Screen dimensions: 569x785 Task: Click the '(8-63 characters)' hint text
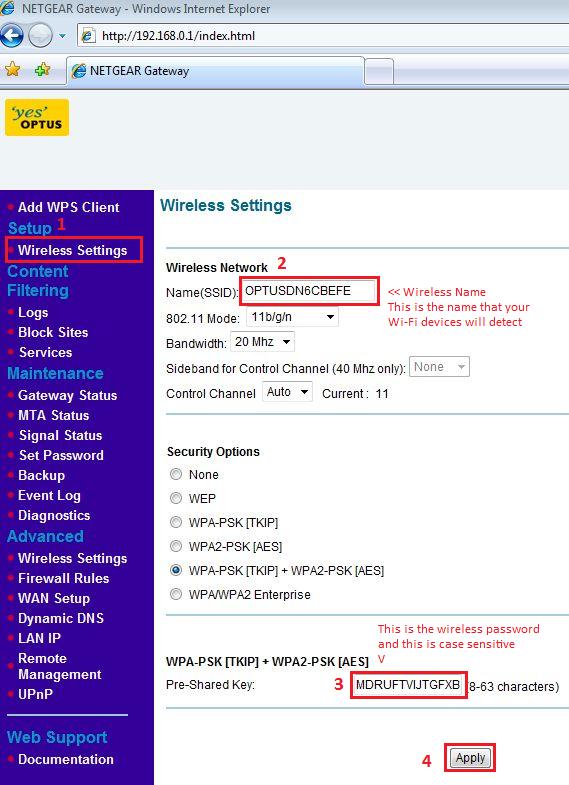pyautogui.click(x=513, y=686)
